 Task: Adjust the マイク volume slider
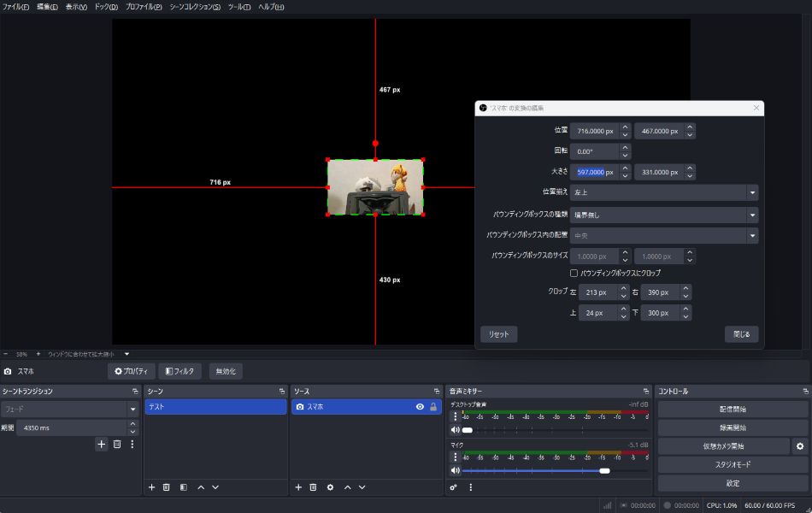coord(604,470)
